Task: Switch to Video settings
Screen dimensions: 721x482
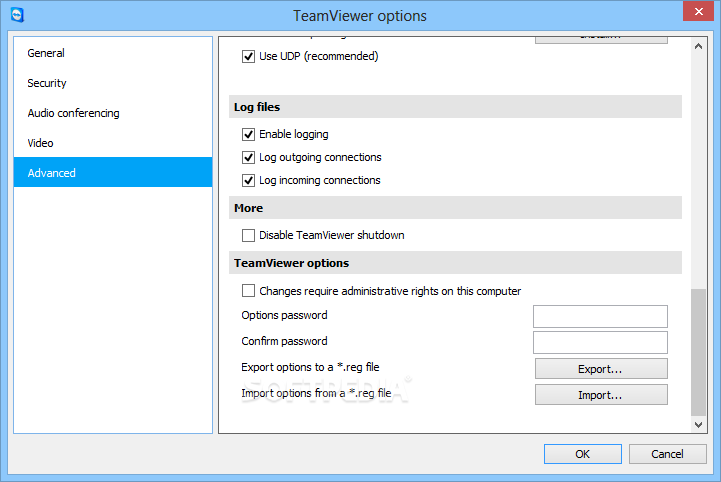Action: pos(113,143)
